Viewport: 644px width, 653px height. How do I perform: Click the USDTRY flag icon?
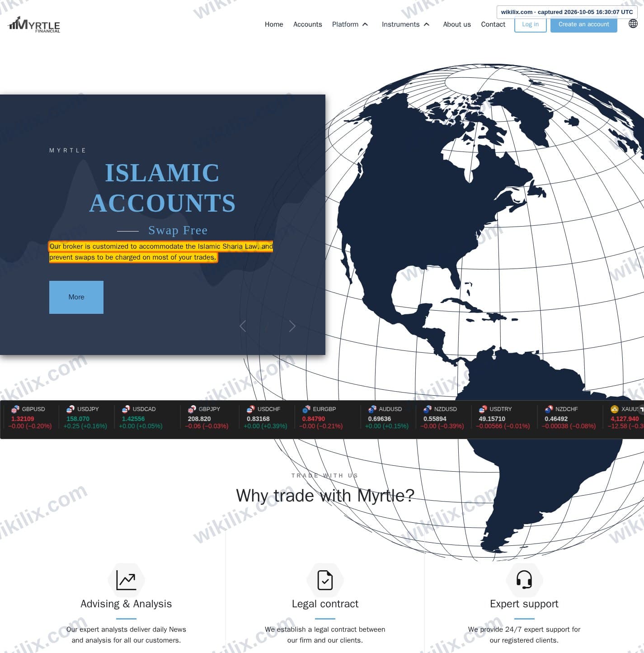[x=483, y=409]
